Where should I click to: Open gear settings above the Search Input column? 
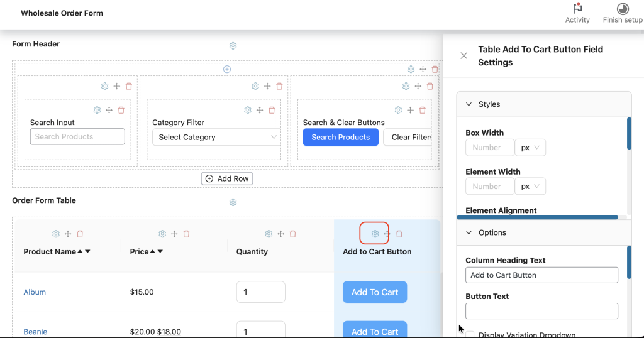(105, 86)
